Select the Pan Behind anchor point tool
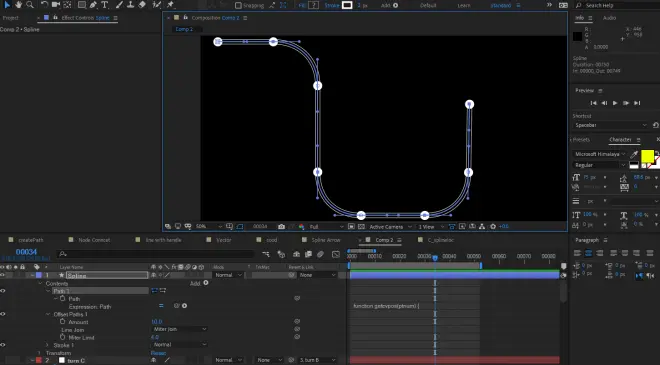Image resolution: width=660 pixels, height=365 pixels. pyautogui.click(x=67, y=5)
